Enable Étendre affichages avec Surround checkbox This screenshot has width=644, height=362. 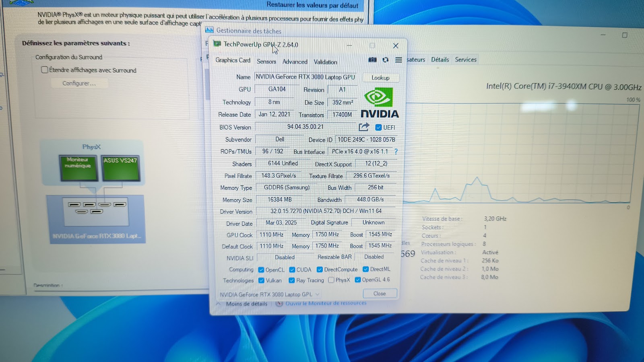(45, 70)
